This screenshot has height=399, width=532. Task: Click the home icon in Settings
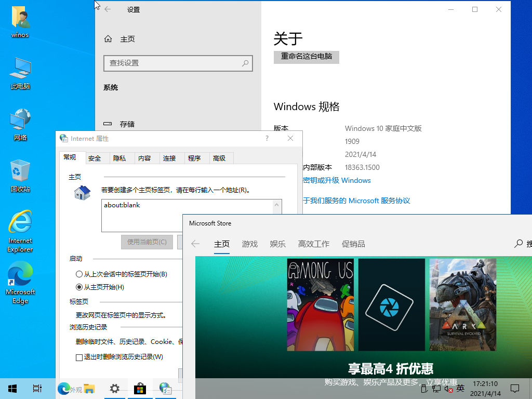[108, 39]
